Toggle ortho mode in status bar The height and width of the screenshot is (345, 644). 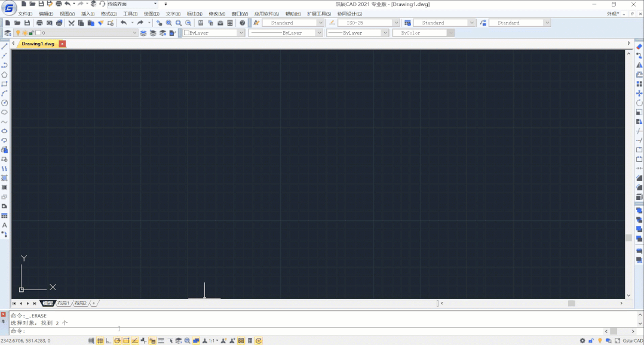pyautogui.click(x=109, y=341)
